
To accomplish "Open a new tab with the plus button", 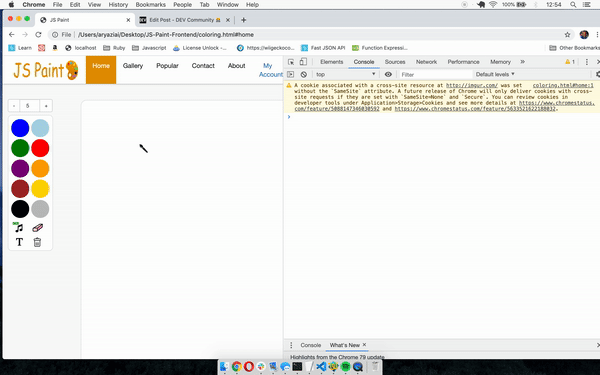I will coord(243,20).
